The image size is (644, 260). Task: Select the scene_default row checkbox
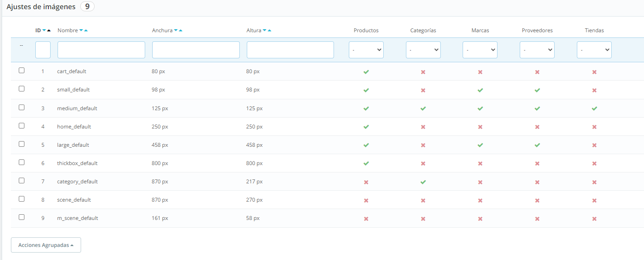(22, 199)
